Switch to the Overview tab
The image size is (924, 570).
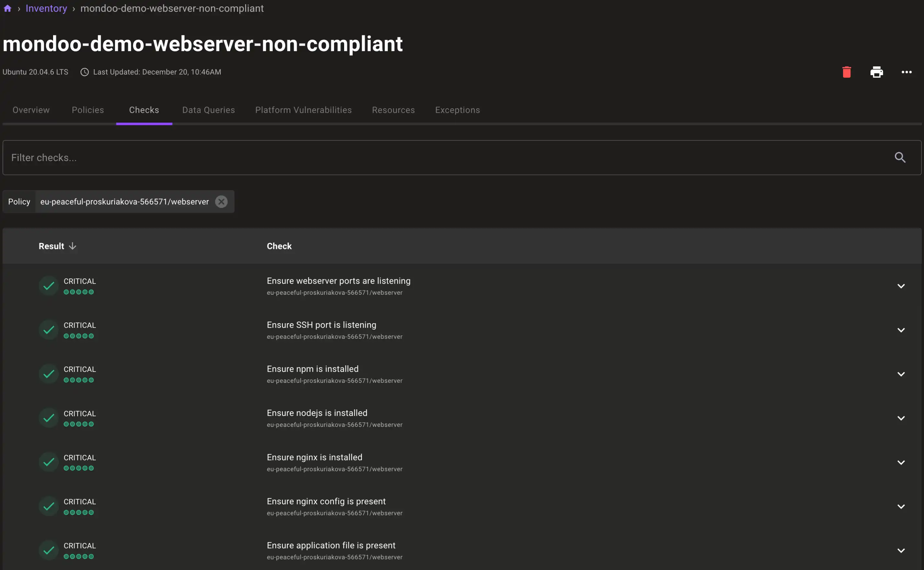point(31,110)
